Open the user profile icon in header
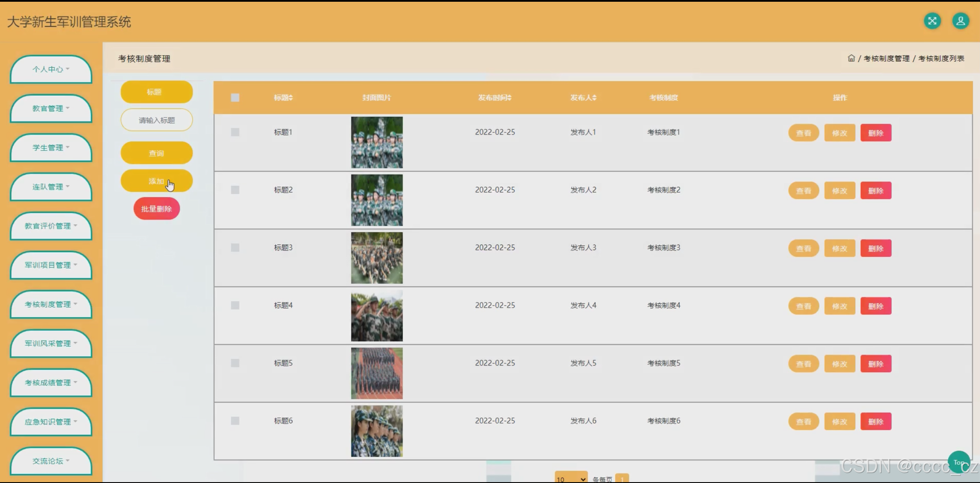 click(960, 21)
